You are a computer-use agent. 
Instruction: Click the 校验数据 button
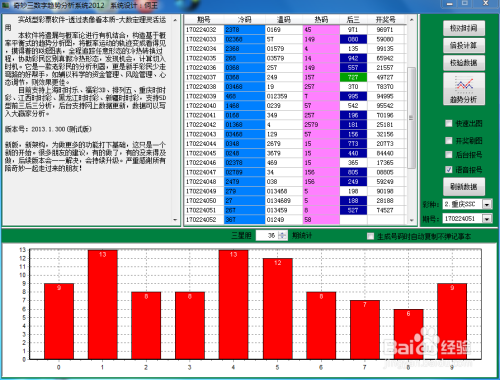pyautogui.click(x=464, y=63)
